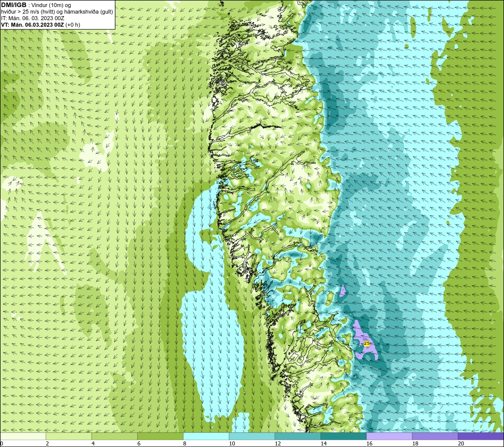Click the legend scale value 14
Image resolution: width=504 pixels, height=447 pixels.
pyautogui.click(x=324, y=443)
